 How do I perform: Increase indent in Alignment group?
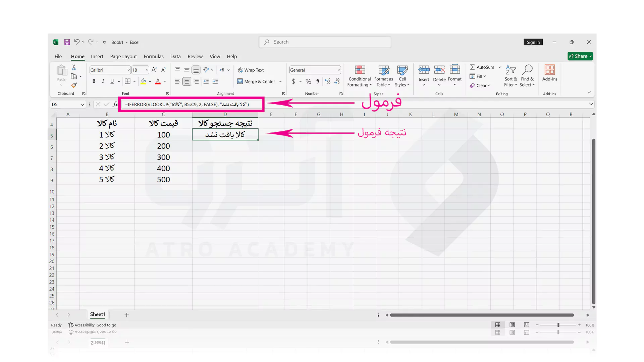[215, 81]
